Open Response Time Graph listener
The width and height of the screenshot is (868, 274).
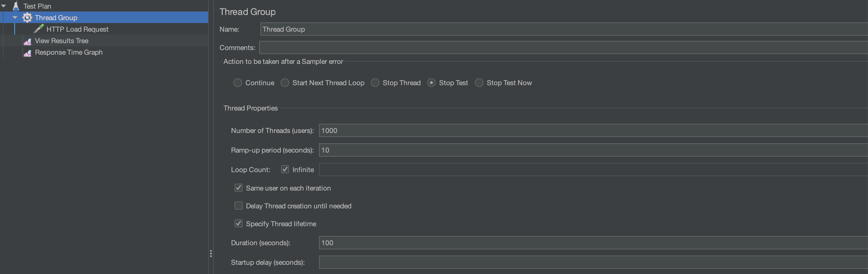[x=68, y=52]
